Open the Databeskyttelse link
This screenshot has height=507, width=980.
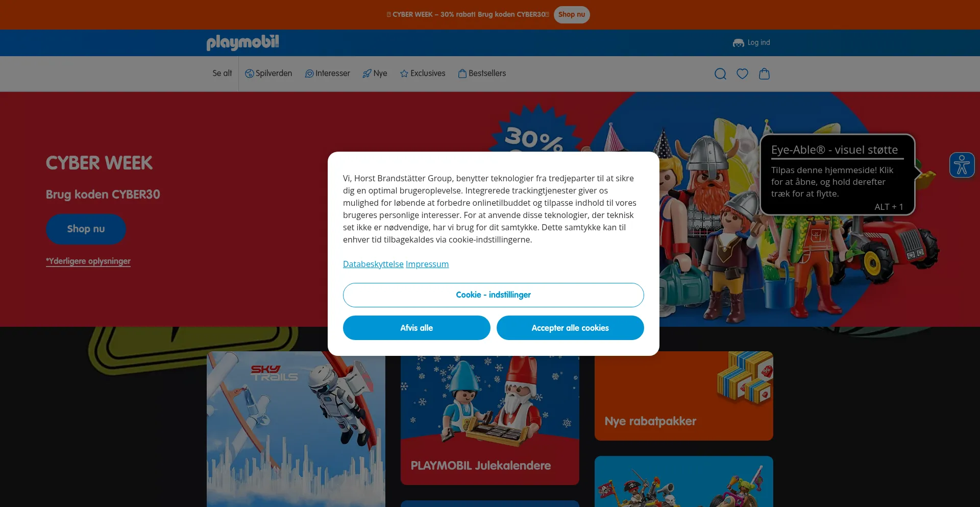click(373, 264)
